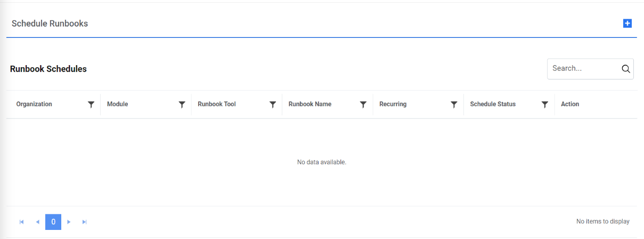Image resolution: width=644 pixels, height=239 pixels.
Task: Click into the Search input field
Action: click(583, 69)
